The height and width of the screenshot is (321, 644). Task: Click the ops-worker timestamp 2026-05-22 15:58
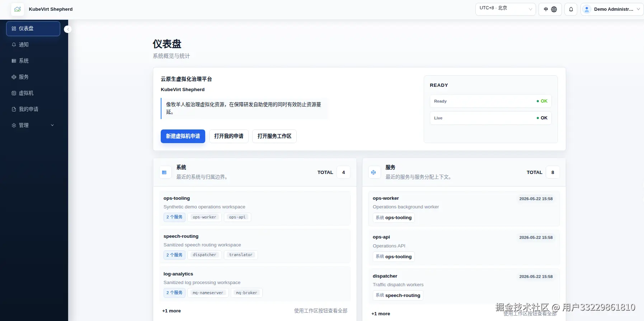(536, 199)
